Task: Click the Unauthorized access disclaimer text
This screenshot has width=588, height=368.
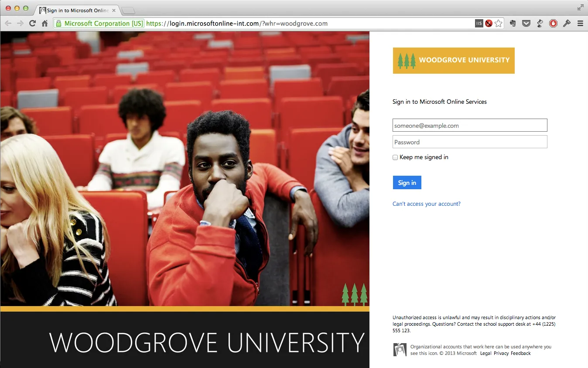Action: [474, 324]
